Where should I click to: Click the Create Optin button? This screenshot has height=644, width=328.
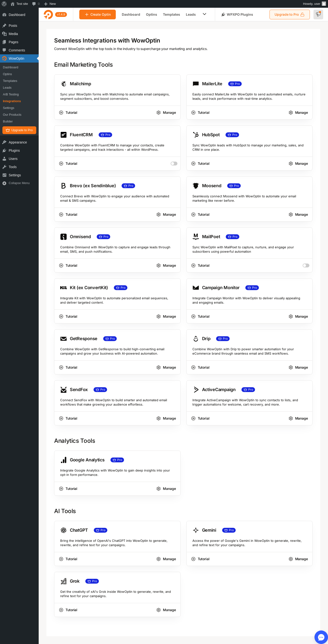pyautogui.click(x=97, y=14)
